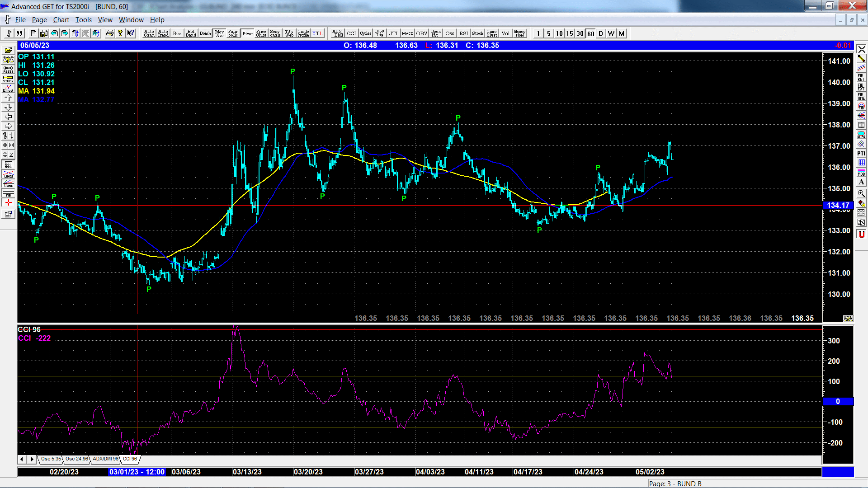This screenshot has width=868, height=488.
Task: Open file folder icon in left sidebar
Action: (x=8, y=50)
